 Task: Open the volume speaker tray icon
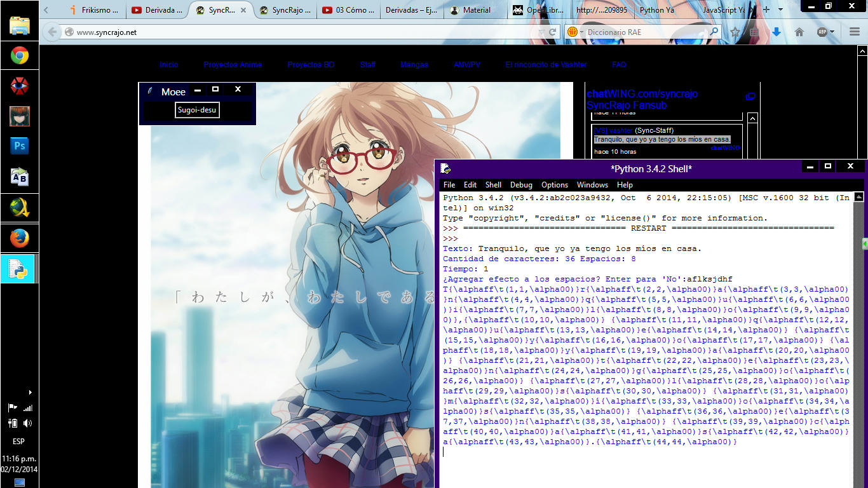(27, 423)
